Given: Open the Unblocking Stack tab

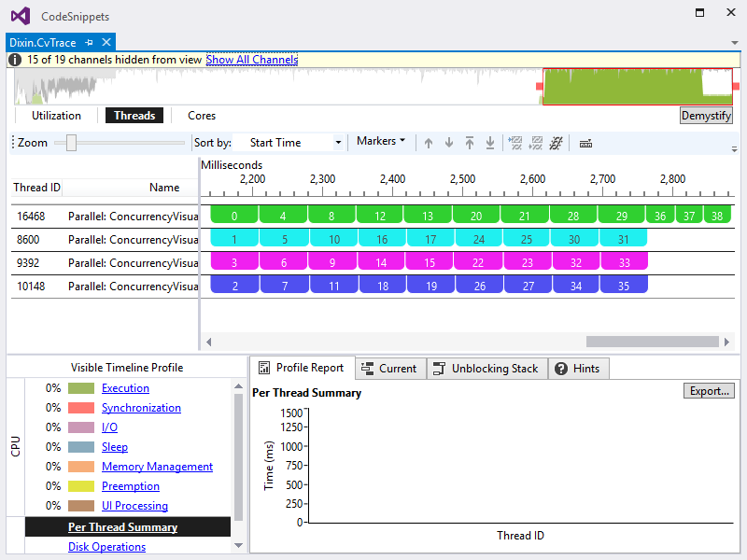Looking at the screenshot, I should pyautogui.click(x=487, y=369).
